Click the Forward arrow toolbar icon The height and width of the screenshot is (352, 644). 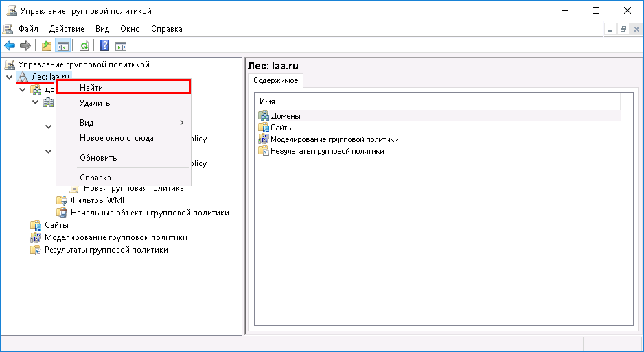pyautogui.click(x=25, y=46)
